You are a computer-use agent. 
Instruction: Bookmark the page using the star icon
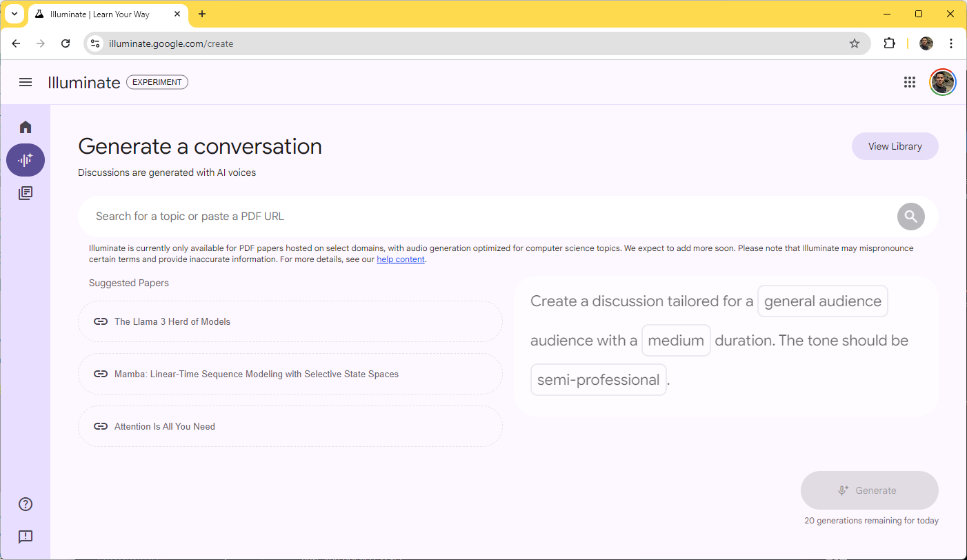(x=855, y=43)
